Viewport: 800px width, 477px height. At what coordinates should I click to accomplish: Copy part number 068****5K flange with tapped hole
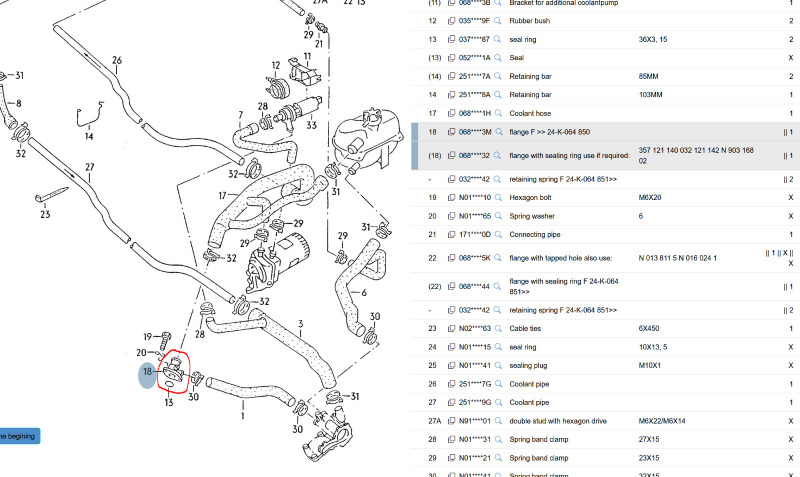tap(452, 258)
